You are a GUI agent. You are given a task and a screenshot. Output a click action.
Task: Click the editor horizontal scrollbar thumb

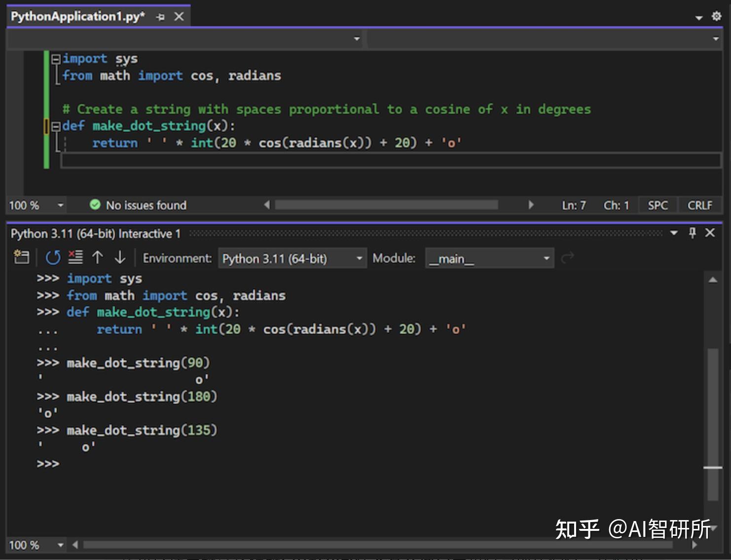tap(386, 205)
